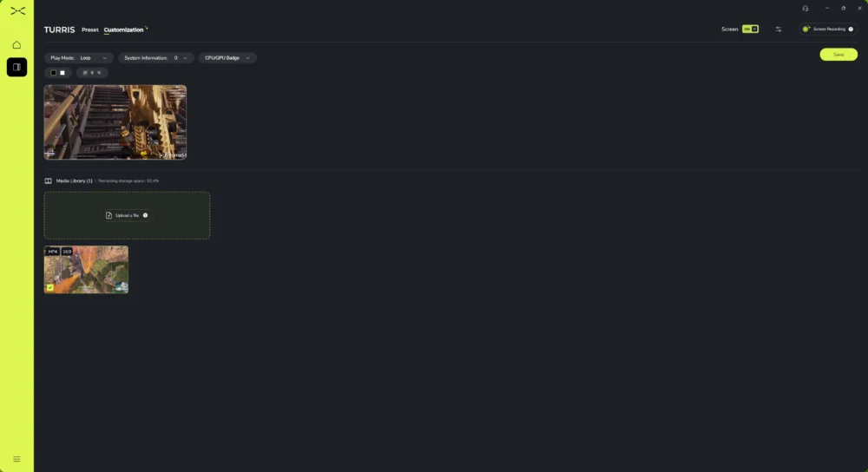This screenshot has width=868, height=472.
Task: Select the MP4 video thumbnail in library
Action: click(86, 270)
